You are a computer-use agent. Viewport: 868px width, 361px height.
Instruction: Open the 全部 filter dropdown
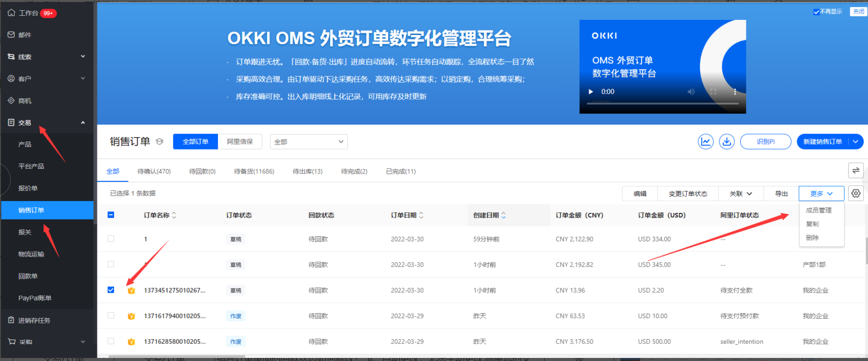click(x=309, y=142)
